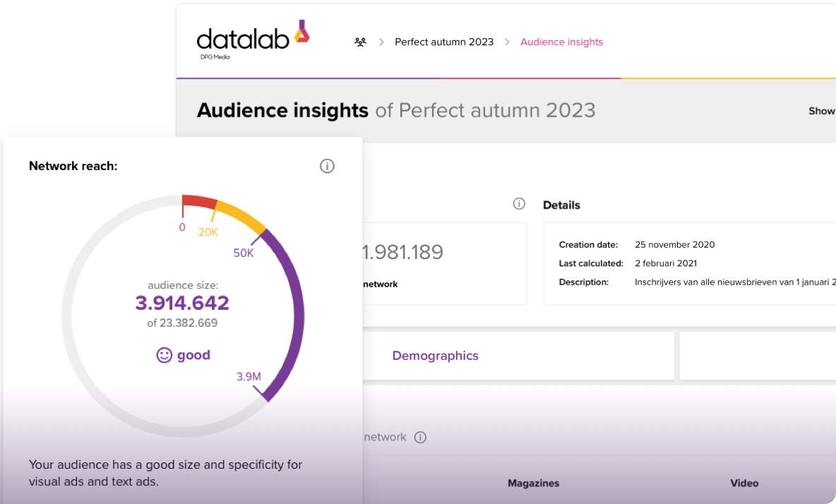Click the smiley face next to good
Screen dimensions: 836x504
pos(165,355)
